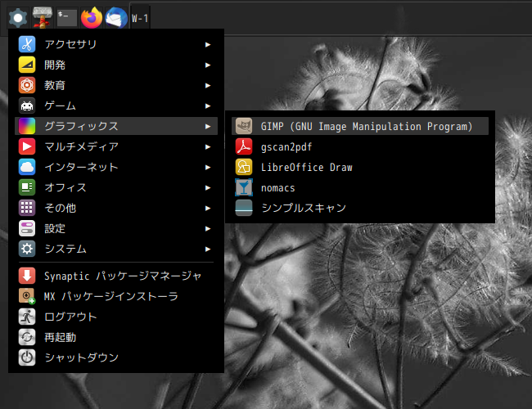Click the グラフィックス submenu arrow
This screenshot has height=409, width=532.
pyautogui.click(x=208, y=127)
